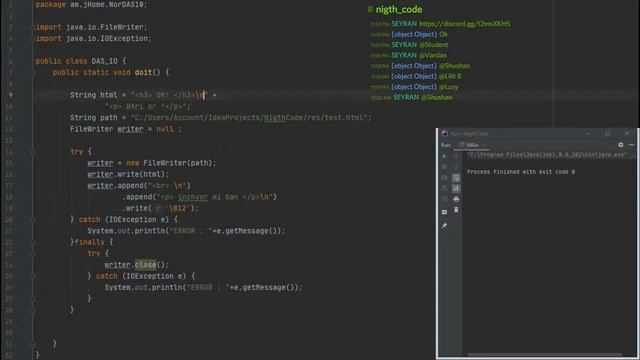640x360 pixels.
Task: Click fold end marker at line 28
Action: [x=33, y=310]
